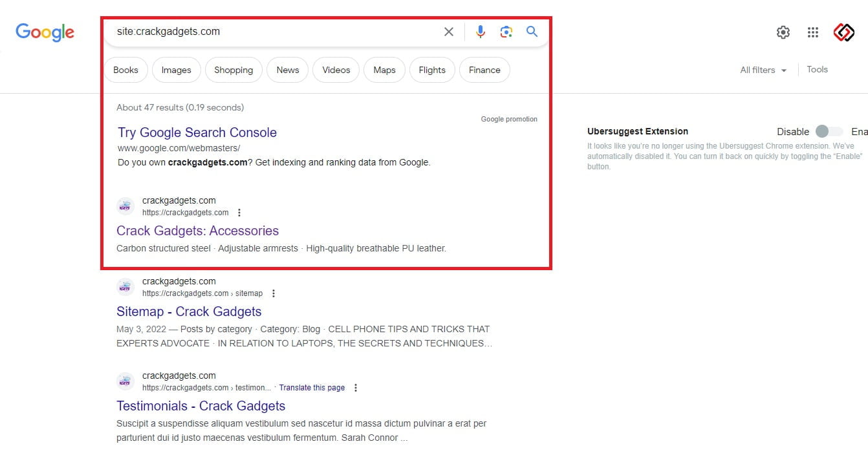Image resolution: width=868 pixels, height=455 pixels.
Task: Select the Finance filter
Action: point(484,70)
